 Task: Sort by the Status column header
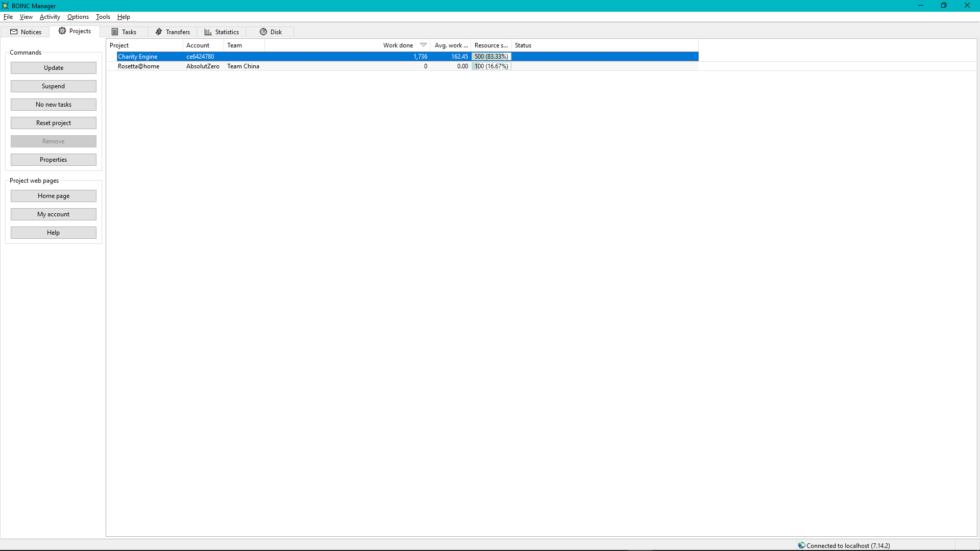click(x=605, y=45)
